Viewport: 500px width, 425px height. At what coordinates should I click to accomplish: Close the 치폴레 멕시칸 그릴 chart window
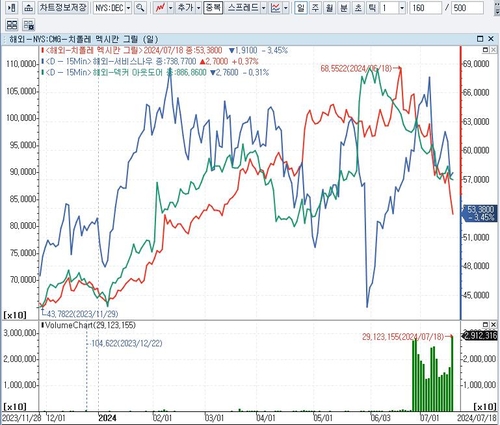[x=491, y=39]
